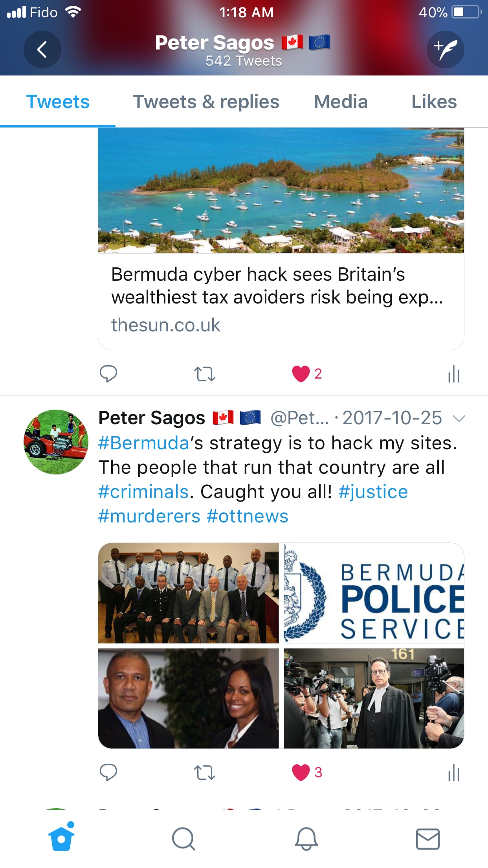Image resolution: width=488 pixels, height=868 pixels.
Task: Open the notifications bell
Action: pyautogui.click(x=306, y=839)
